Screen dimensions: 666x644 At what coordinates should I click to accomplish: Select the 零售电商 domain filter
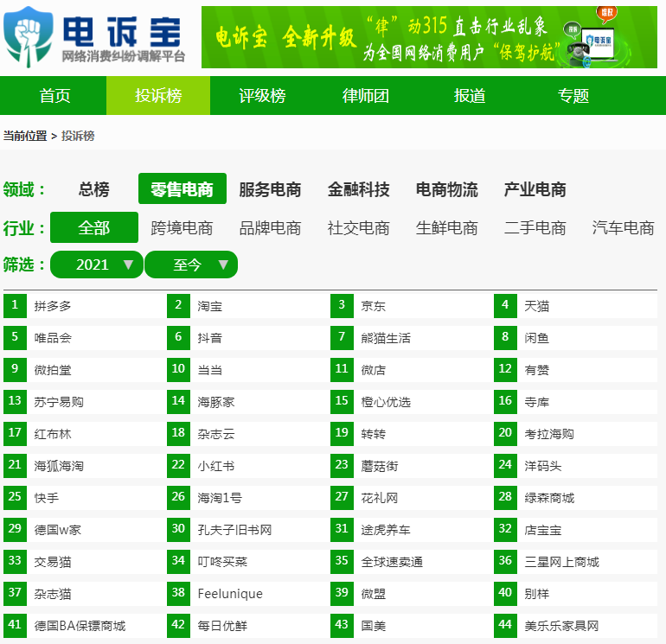point(183,189)
